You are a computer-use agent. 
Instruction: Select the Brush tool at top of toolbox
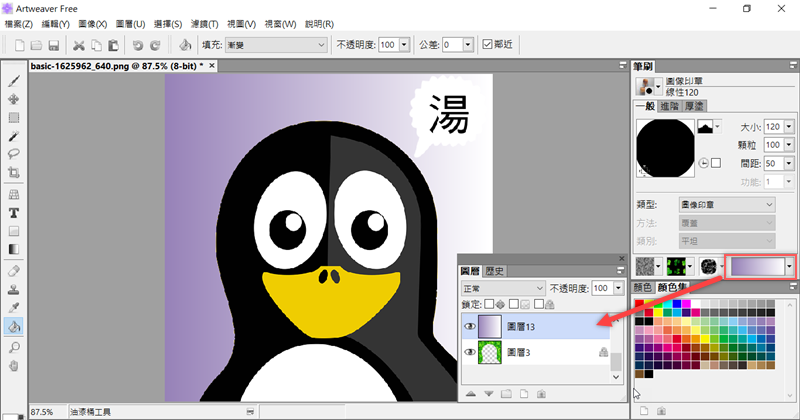[14, 81]
